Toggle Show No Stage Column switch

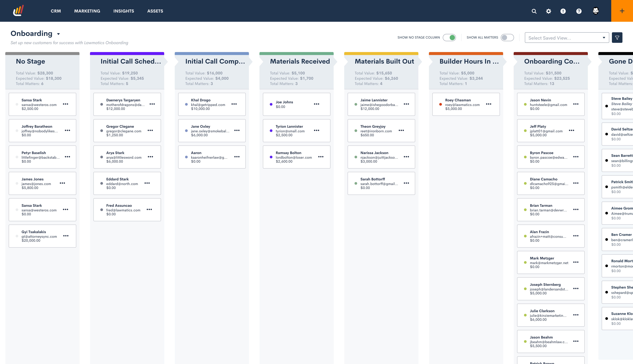pyautogui.click(x=449, y=38)
